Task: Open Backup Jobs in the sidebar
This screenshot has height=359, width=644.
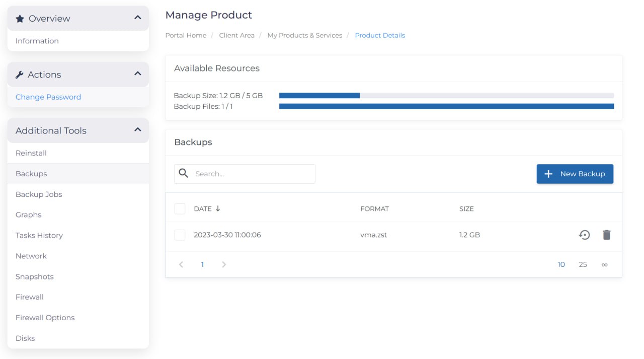Action: click(x=39, y=194)
